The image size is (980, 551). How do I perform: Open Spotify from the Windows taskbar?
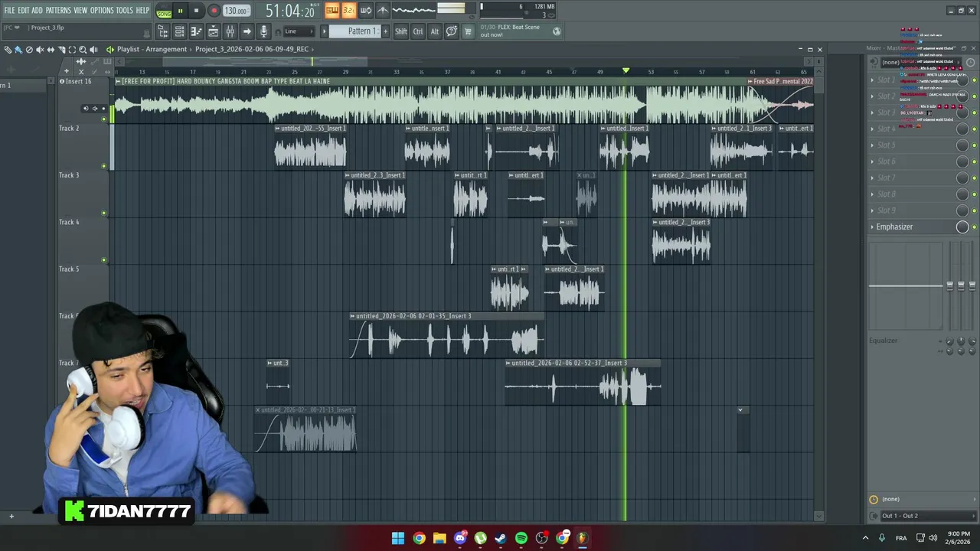pos(521,538)
